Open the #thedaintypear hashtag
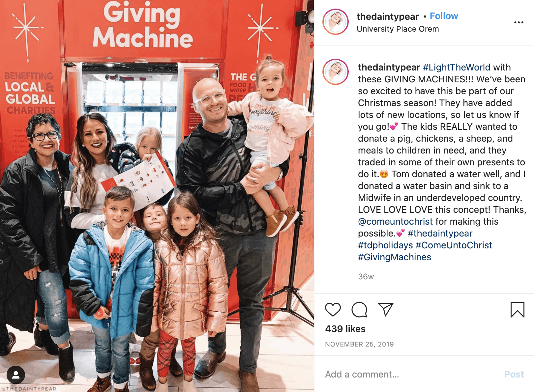The image size is (534, 392). [x=440, y=233]
